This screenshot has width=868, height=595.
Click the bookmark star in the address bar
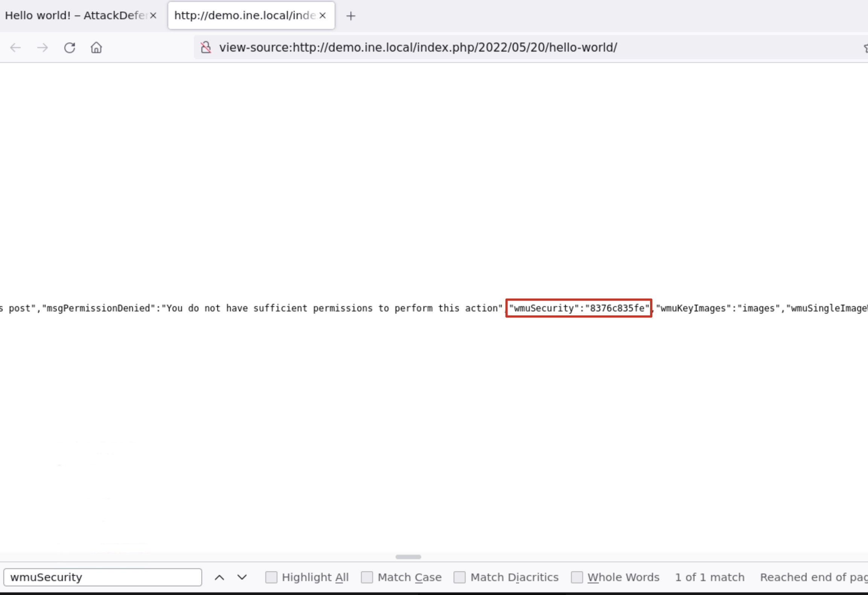(x=865, y=47)
